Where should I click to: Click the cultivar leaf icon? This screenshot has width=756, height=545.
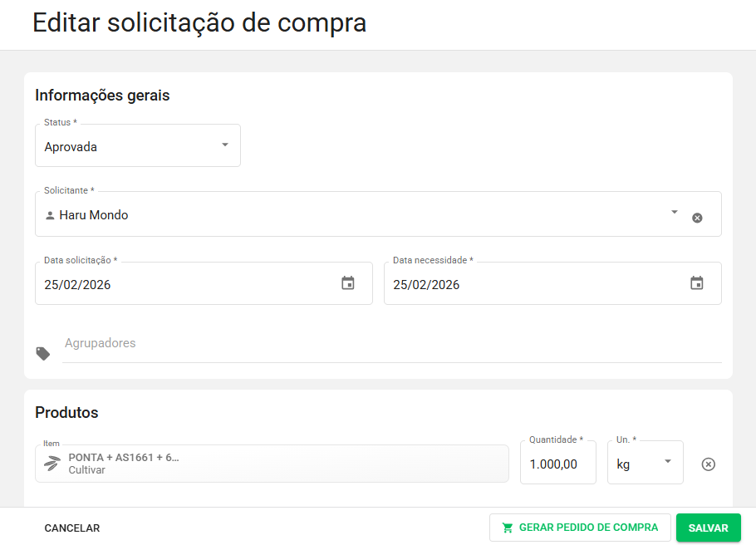52,464
